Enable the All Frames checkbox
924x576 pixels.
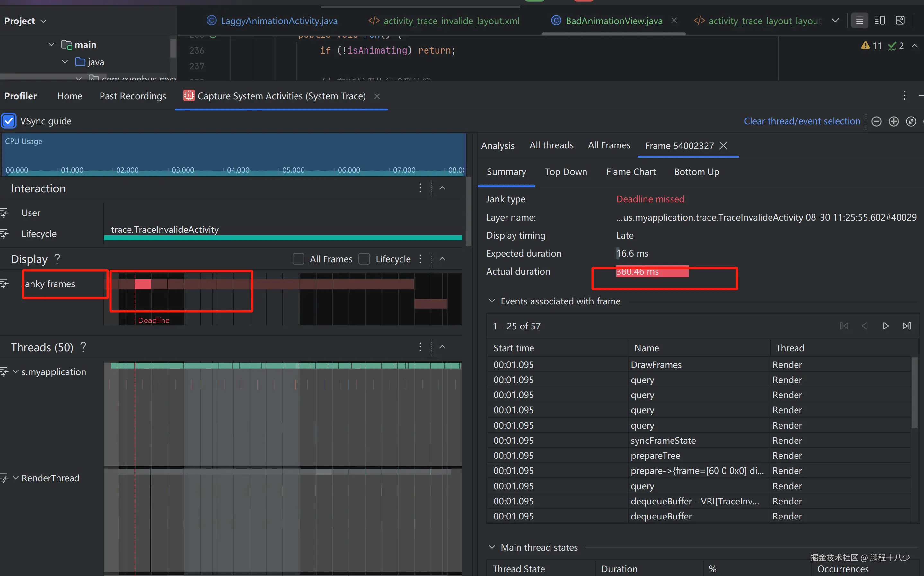click(x=298, y=259)
